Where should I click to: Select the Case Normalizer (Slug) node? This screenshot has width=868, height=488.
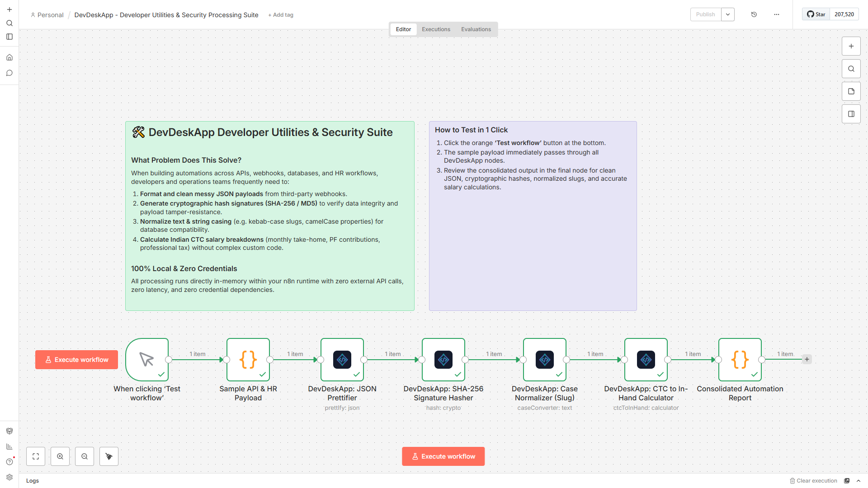[x=545, y=360]
